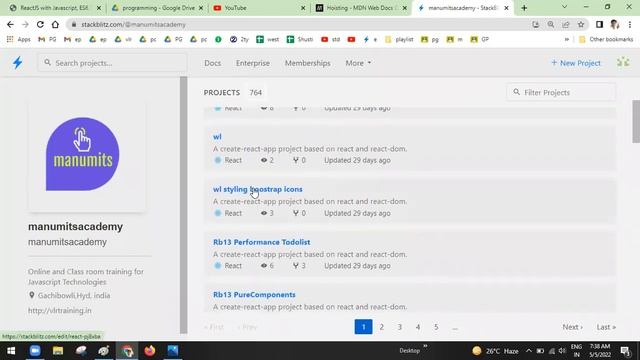Open File Explorer from the taskbar
Viewport: 640px width, 360px height.
tap(58, 351)
